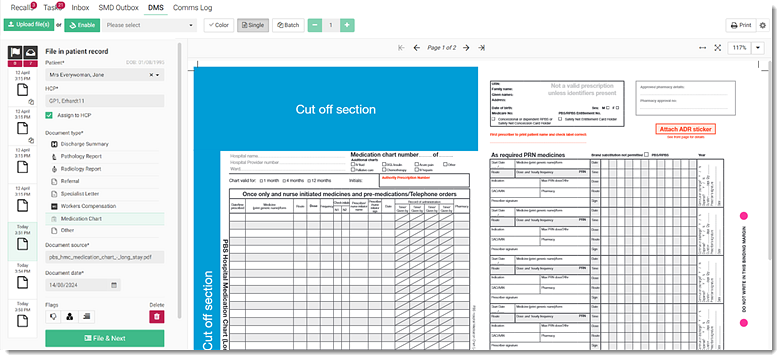Go to next page arrow
Screen dimensions: 782x360
pyautogui.click(x=466, y=48)
